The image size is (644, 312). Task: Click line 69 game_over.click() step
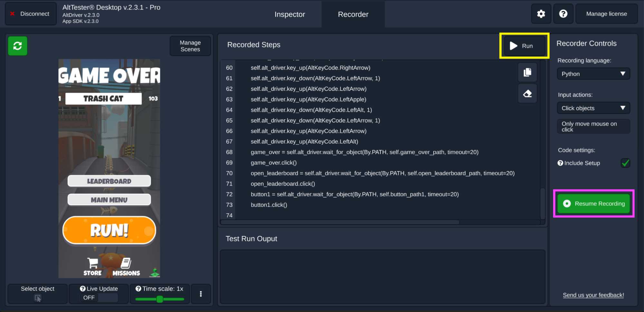[274, 163]
